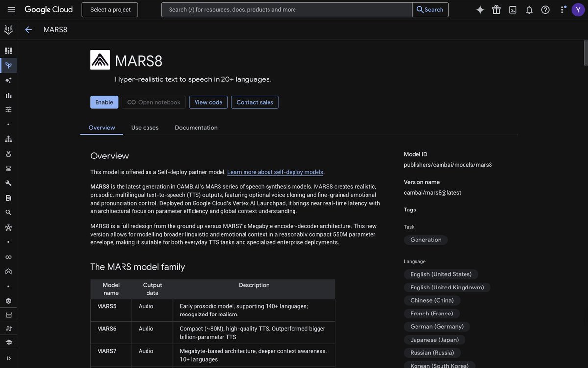
Task: Switch to the Overview tab
Action: pyautogui.click(x=102, y=128)
